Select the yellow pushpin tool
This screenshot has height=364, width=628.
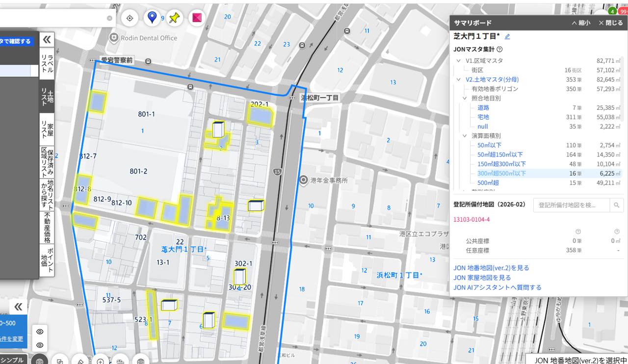tap(174, 18)
